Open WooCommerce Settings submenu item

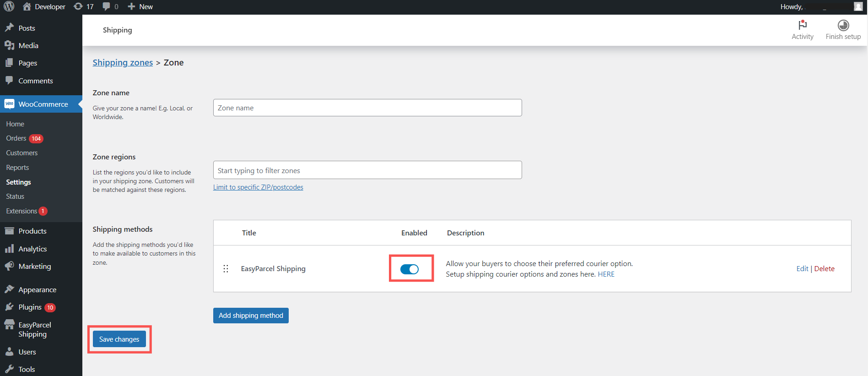tap(18, 182)
